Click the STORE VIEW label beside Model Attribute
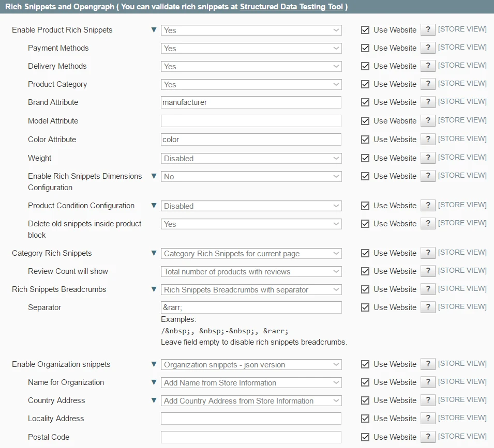The image size is (494, 448). (462, 120)
